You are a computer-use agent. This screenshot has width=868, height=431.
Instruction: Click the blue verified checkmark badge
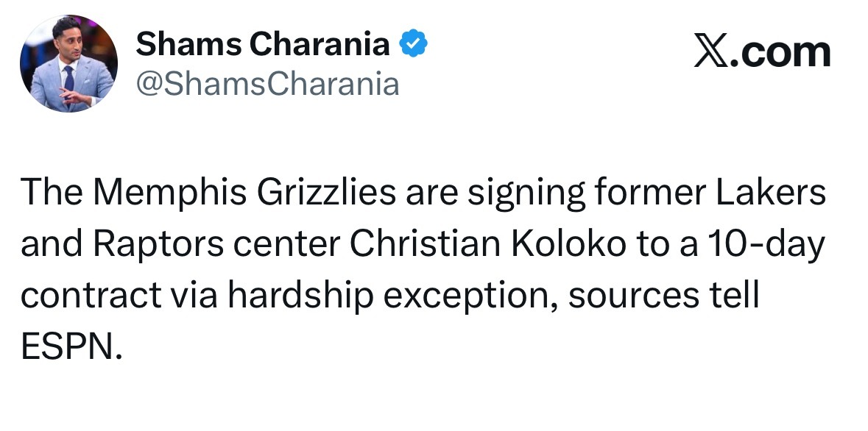[413, 46]
